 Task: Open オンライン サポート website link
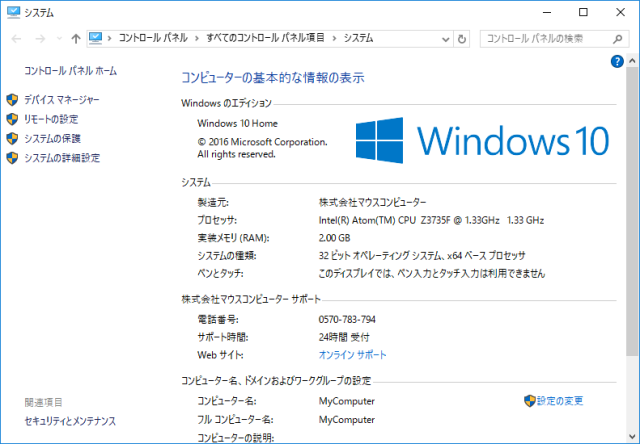(x=352, y=355)
